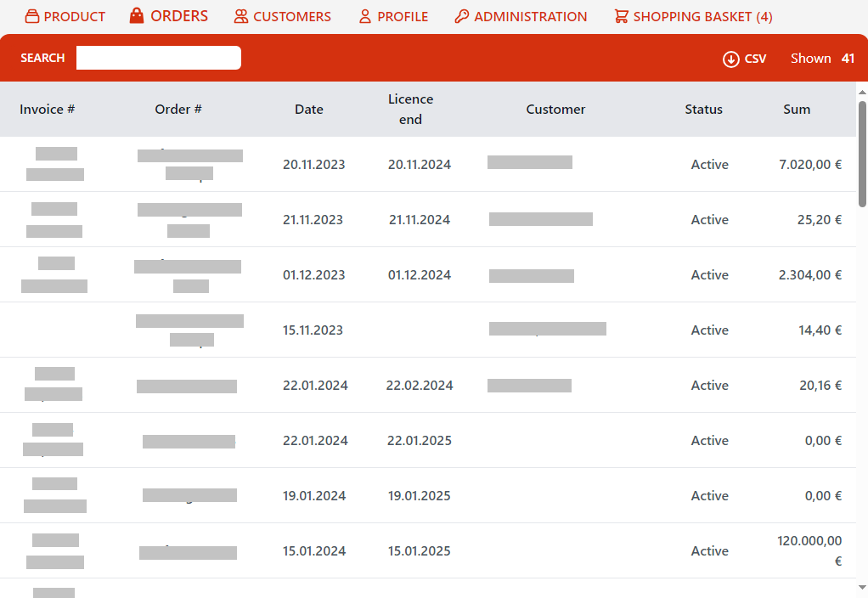Click the 120.000,00 € sum

point(809,551)
